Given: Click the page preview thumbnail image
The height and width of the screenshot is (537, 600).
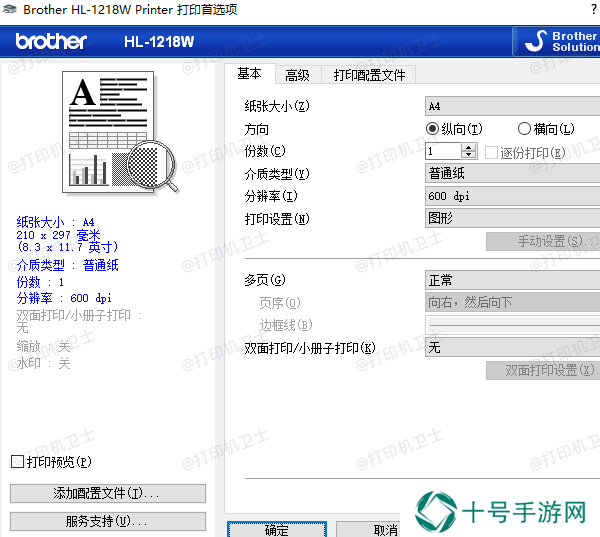Looking at the screenshot, I should (120, 133).
